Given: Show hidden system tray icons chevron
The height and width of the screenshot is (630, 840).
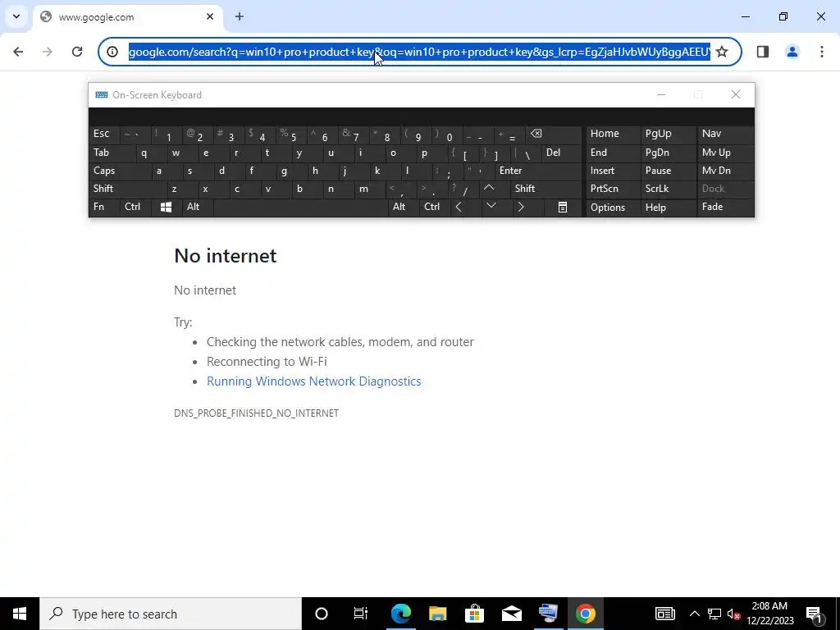Looking at the screenshot, I should tap(694, 614).
